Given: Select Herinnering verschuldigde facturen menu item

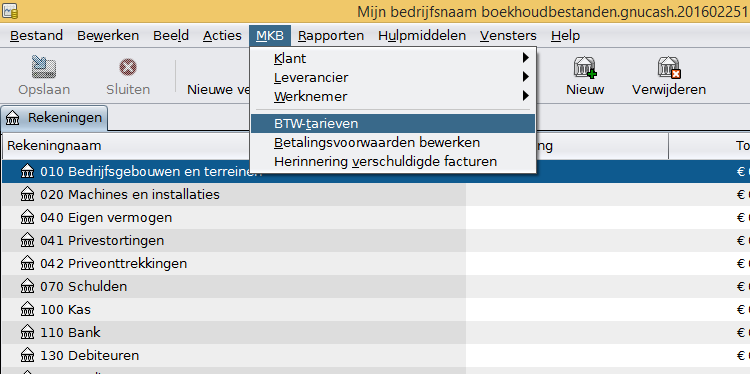Looking at the screenshot, I should tap(393, 162).
